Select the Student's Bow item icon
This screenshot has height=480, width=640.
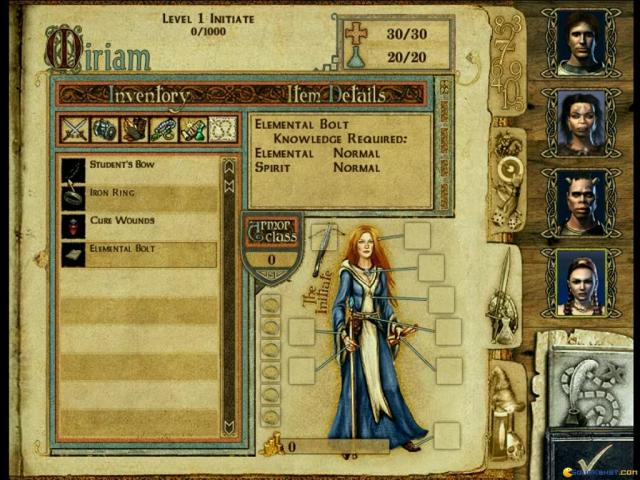(73, 170)
